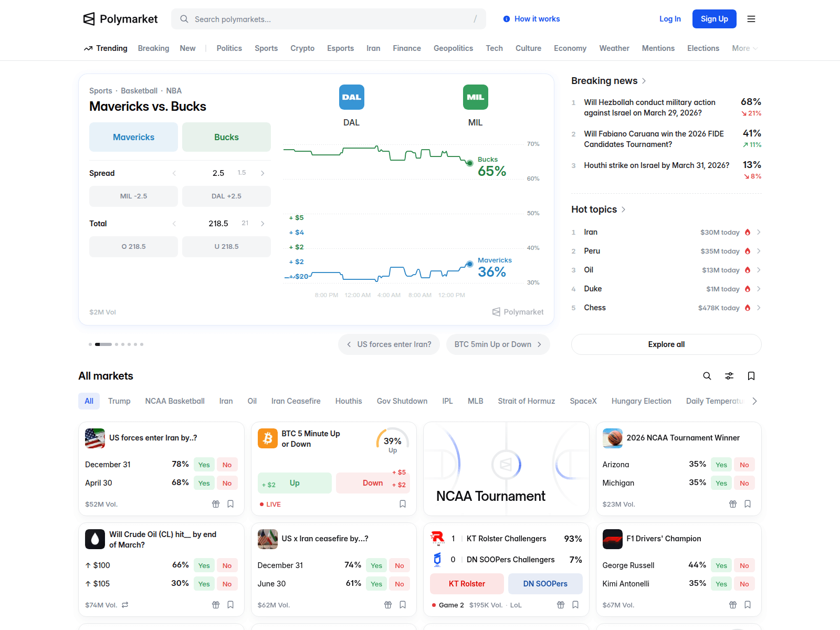Screen dimensions: 840x630
Task: Switch to the Crypto category tab
Action: coord(302,48)
